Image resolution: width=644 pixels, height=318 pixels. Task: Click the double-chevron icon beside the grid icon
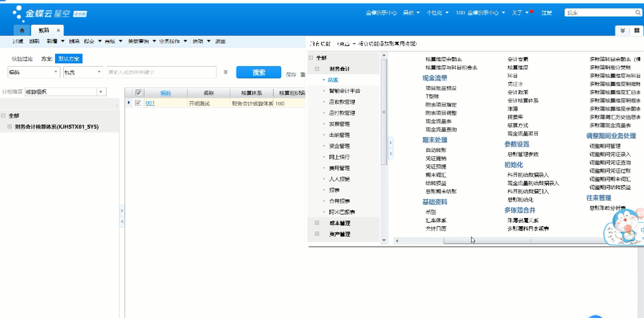[x=623, y=31]
